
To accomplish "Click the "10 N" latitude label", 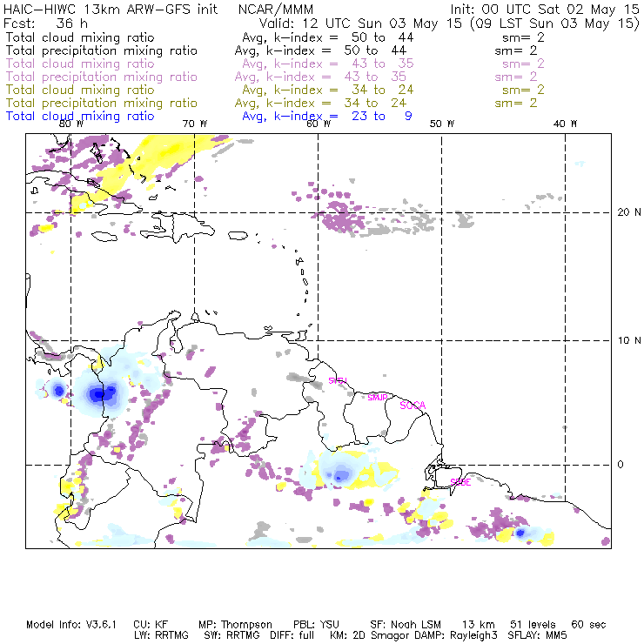I will (628, 340).
